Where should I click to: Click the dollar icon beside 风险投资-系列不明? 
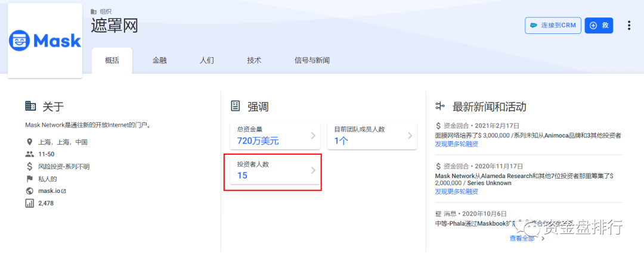(x=29, y=167)
